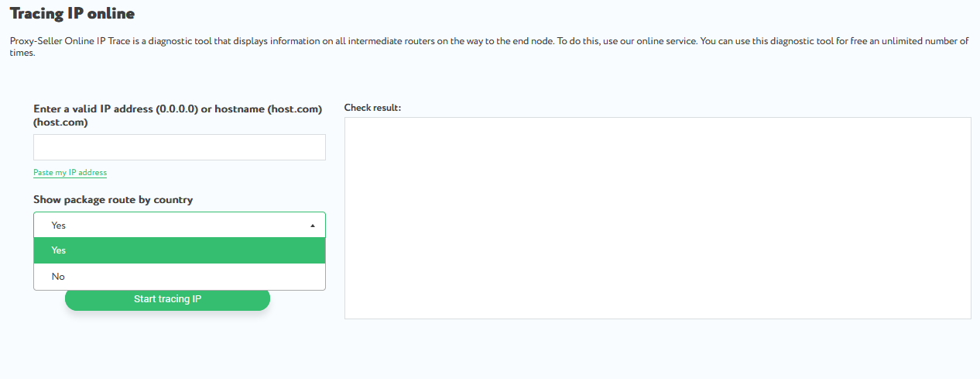Click the 'Start tracing IP' button

point(167,299)
